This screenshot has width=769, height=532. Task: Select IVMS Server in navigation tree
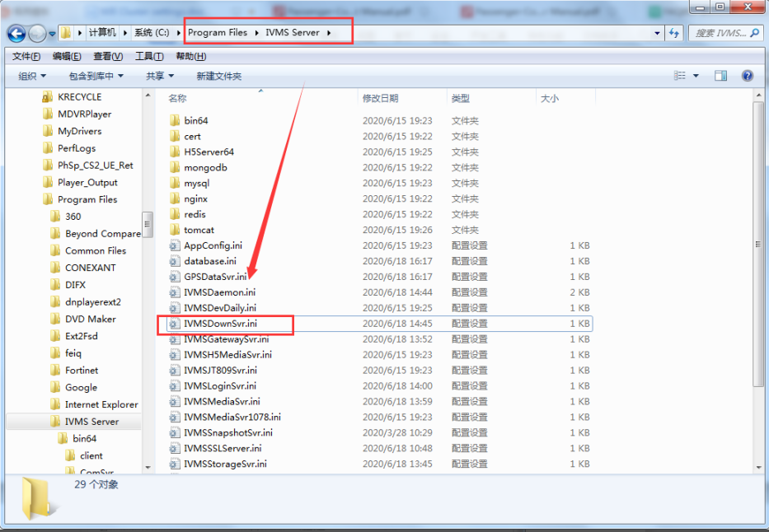[x=91, y=422]
